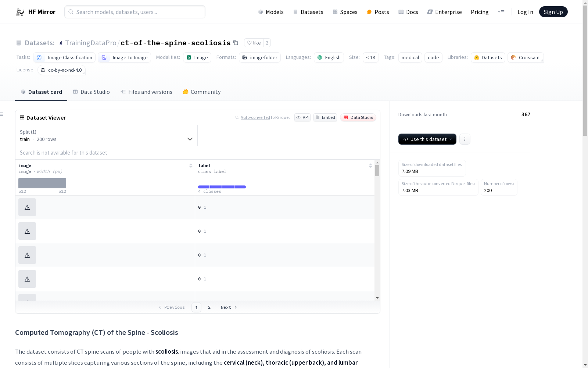
Task: Click the scroll down arrow in viewer
Action: tap(377, 298)
